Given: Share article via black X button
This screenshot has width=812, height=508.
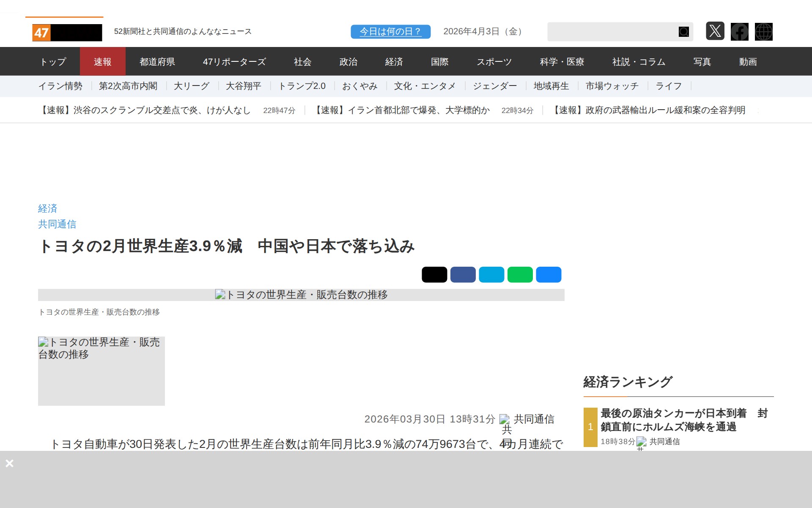Looking at the screenshot, I should (434, 275).
